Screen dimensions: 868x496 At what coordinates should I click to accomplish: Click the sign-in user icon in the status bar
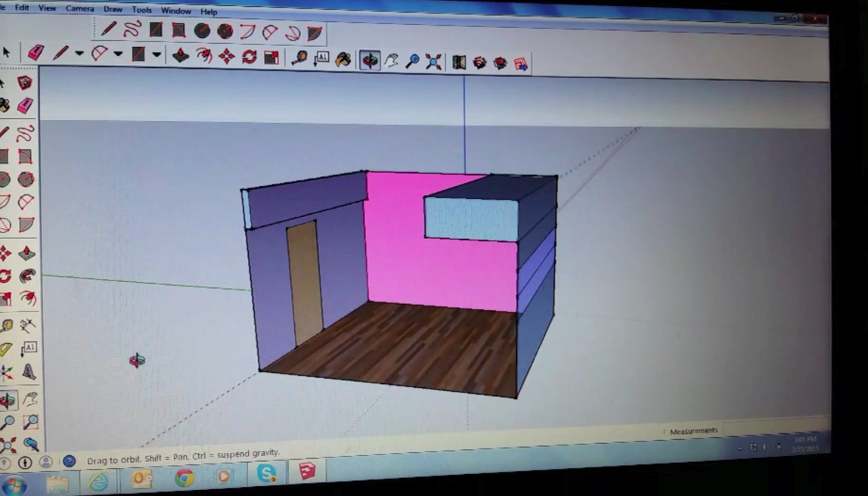[x=46, y=462]
